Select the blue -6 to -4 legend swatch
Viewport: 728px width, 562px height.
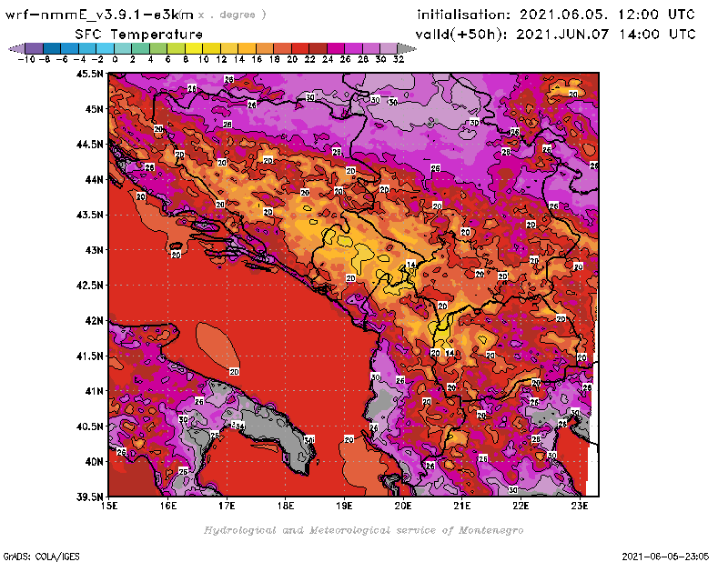(69, 48)
